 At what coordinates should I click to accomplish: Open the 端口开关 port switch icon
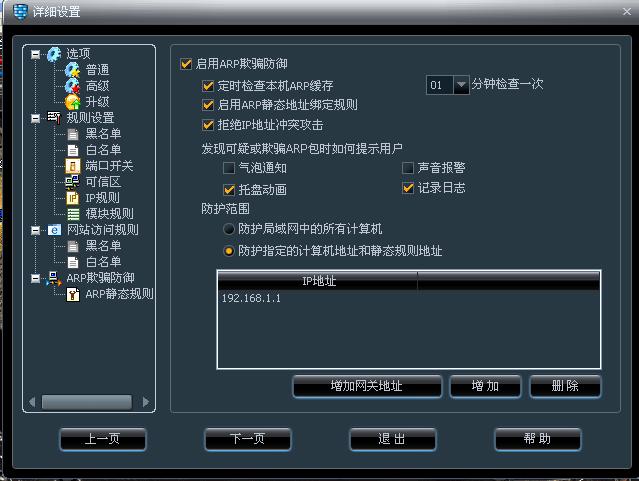[x=73, y=166]
